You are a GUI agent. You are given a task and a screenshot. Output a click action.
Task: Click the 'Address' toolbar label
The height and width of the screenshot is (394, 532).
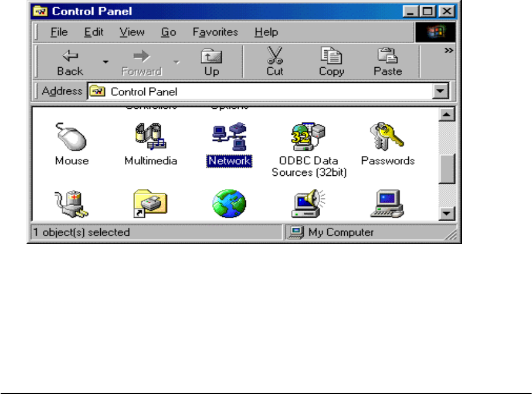point(62,91)
